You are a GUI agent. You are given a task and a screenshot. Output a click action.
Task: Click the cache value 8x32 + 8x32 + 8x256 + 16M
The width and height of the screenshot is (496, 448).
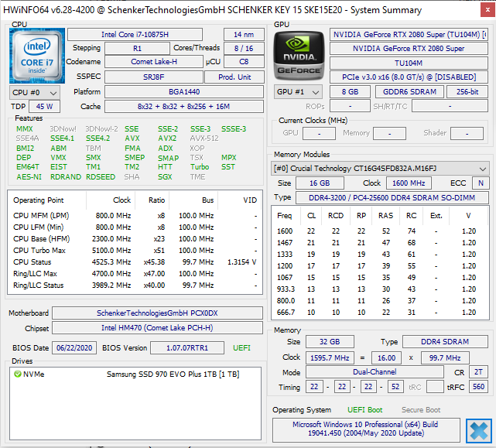184,106
